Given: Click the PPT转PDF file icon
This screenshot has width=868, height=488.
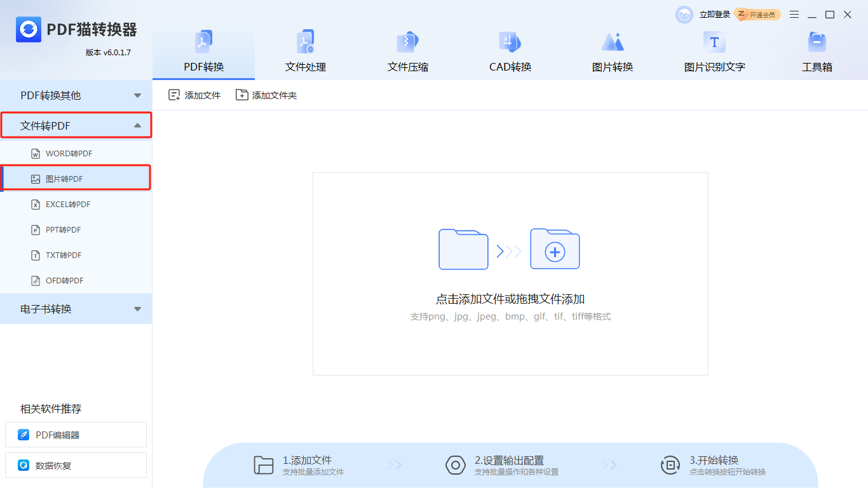Looking at the screenshot, I should click(x=36, y=230).
